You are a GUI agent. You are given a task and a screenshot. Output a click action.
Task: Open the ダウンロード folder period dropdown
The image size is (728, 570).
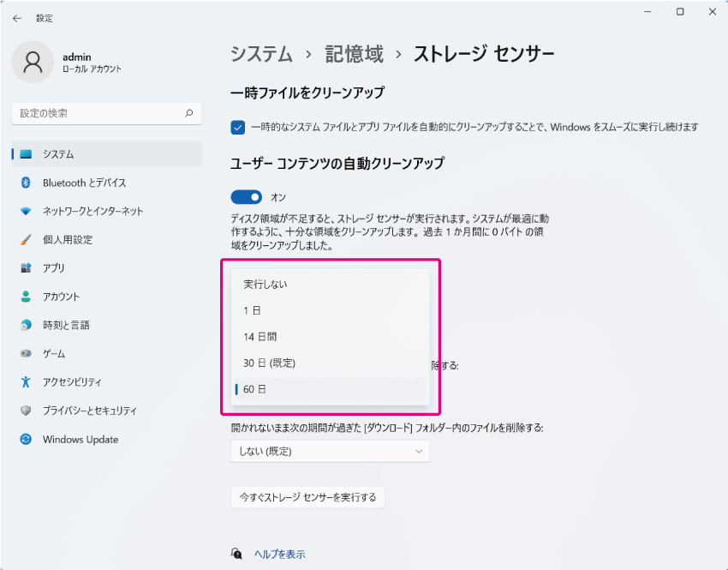tap(330, 451)
